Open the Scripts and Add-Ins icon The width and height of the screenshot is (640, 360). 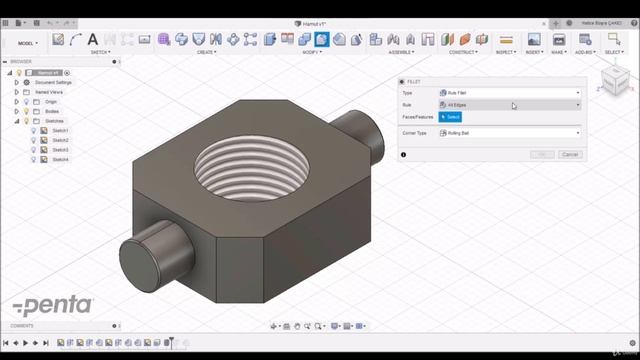click(585, 39)
